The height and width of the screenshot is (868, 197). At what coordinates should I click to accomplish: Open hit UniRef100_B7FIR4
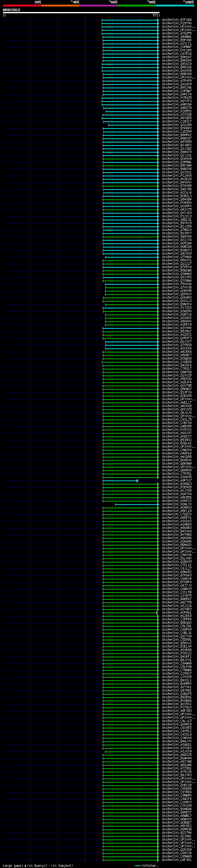click(x=176, y=20)
